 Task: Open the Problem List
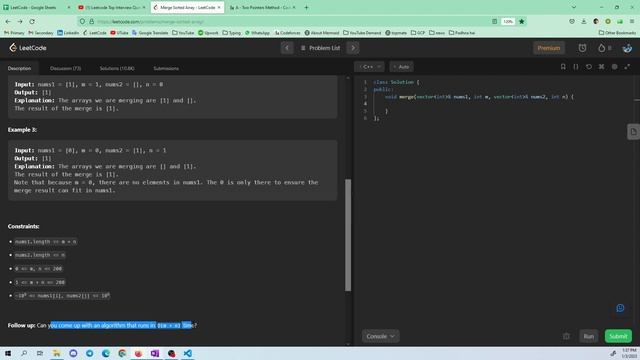tap(320, 48)
